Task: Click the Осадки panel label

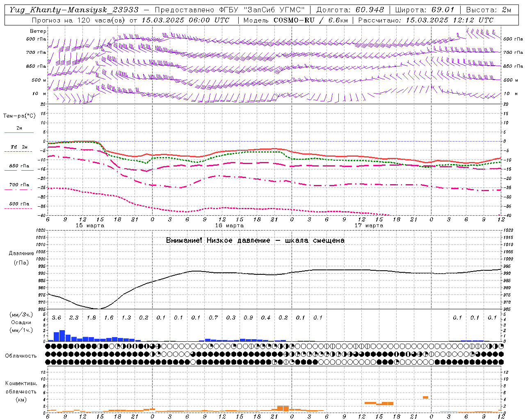Action: pyautogui.click(x=21, y=322)
